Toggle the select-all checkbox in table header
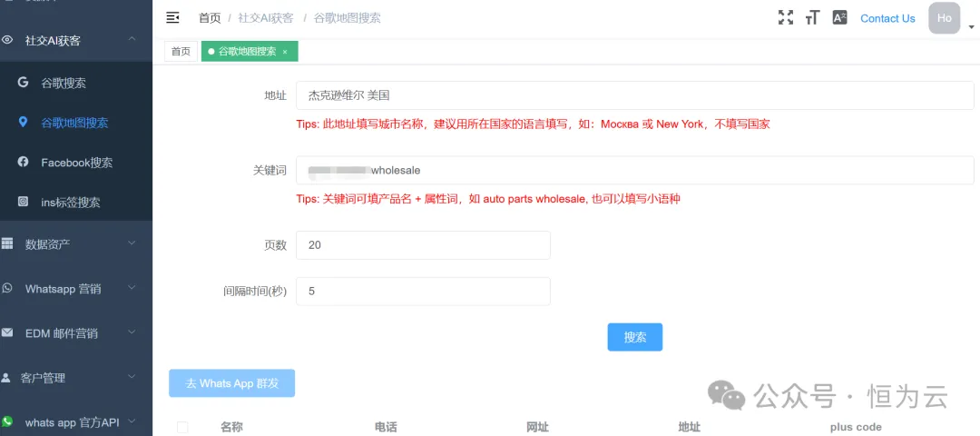The image size is (980, 436). coord(182,427)
